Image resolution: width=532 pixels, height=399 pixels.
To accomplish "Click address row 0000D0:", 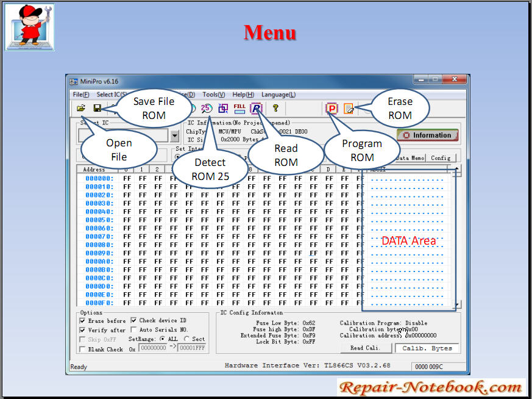I will point(99,286).
